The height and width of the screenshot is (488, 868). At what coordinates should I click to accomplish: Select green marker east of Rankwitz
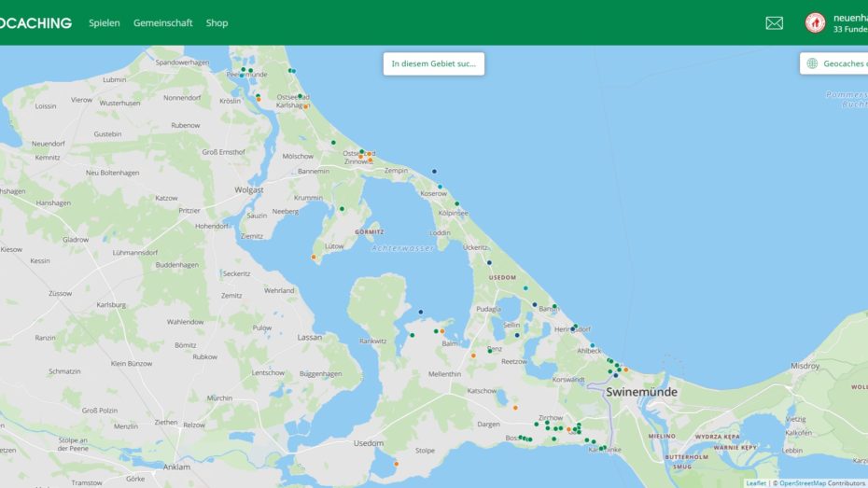(413, 335)
